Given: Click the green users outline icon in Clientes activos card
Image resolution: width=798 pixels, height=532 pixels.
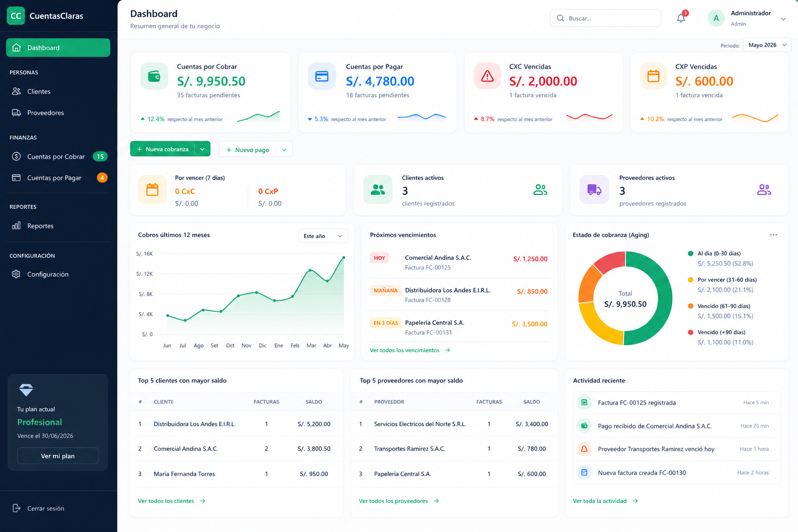Looking at the screenshot, I should point(540,190).
